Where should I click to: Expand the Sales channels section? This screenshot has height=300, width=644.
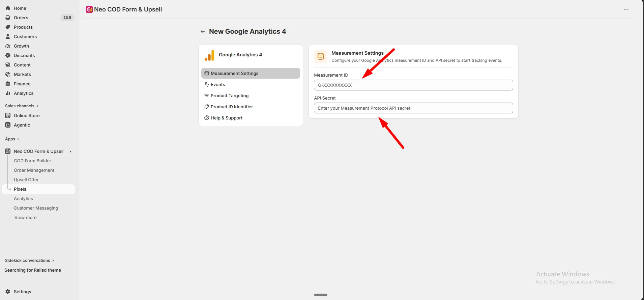coord(22,106)
